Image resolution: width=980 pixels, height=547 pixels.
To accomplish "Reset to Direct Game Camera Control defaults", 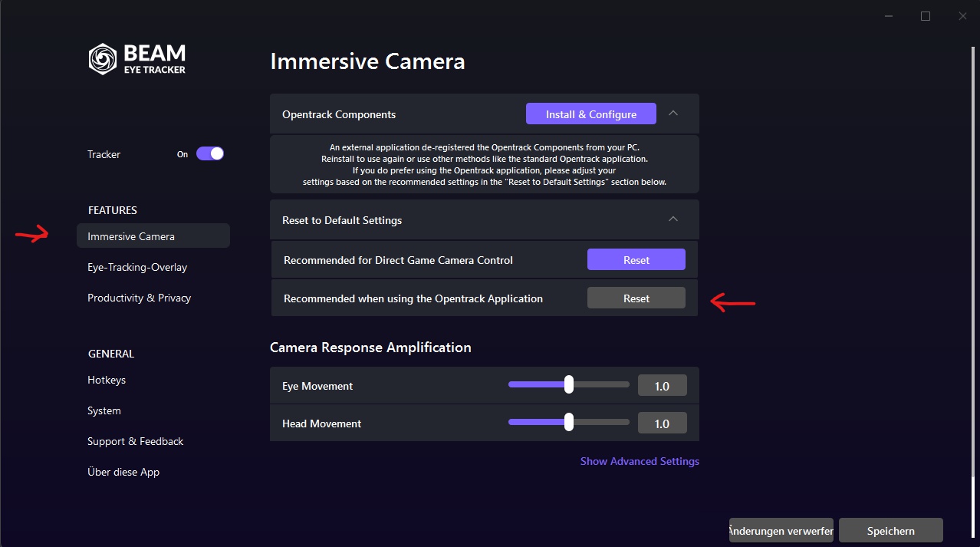I will [636, 260].
